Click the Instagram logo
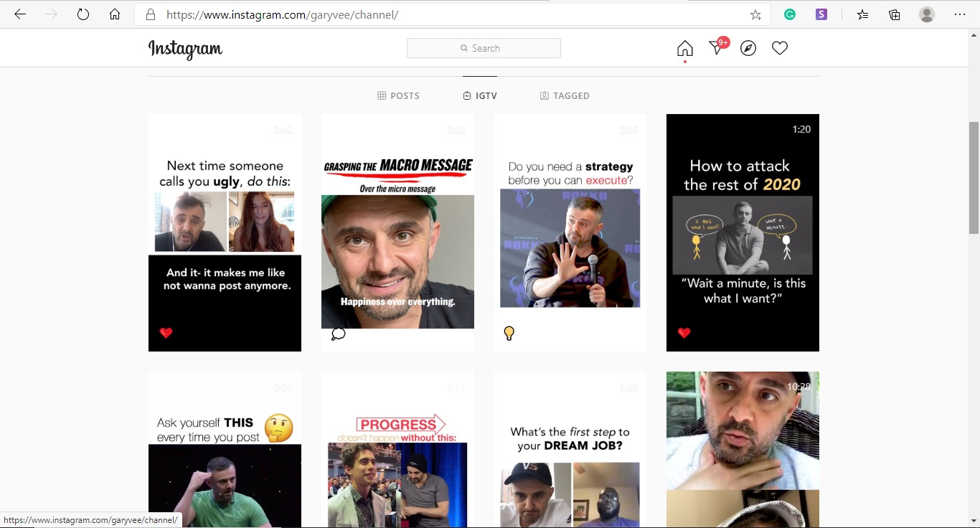 (x=185, y=49)
